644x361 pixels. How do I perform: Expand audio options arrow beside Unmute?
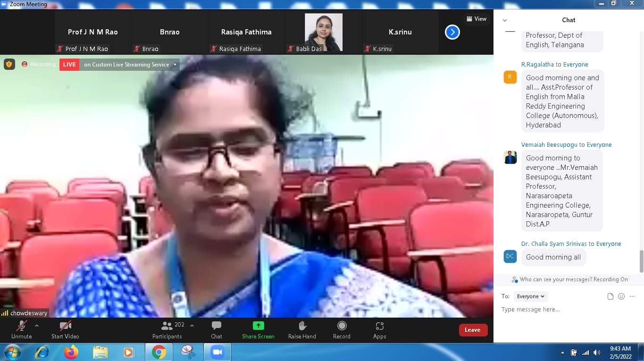pyautogui.click(x=37, y=326)
